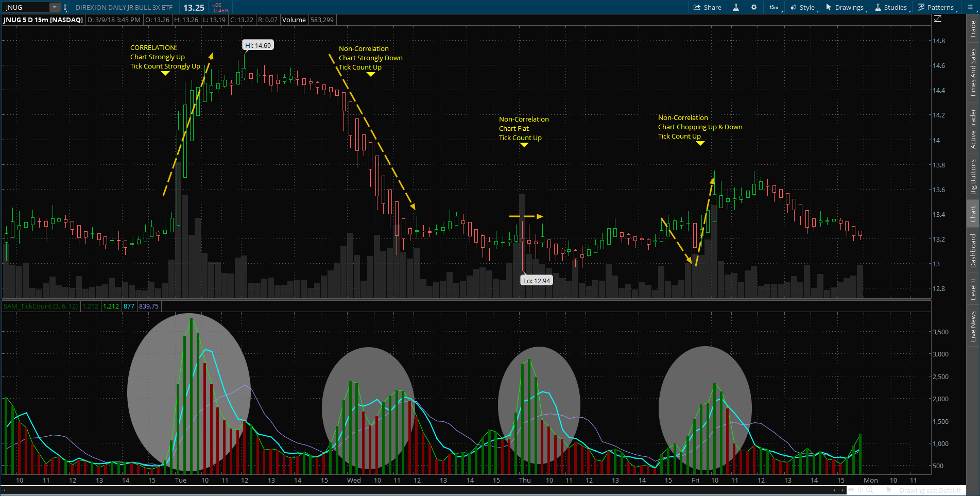Click the Thu date label on time axis
This screenshot has height=496, width=980.
tap(525, 480)
